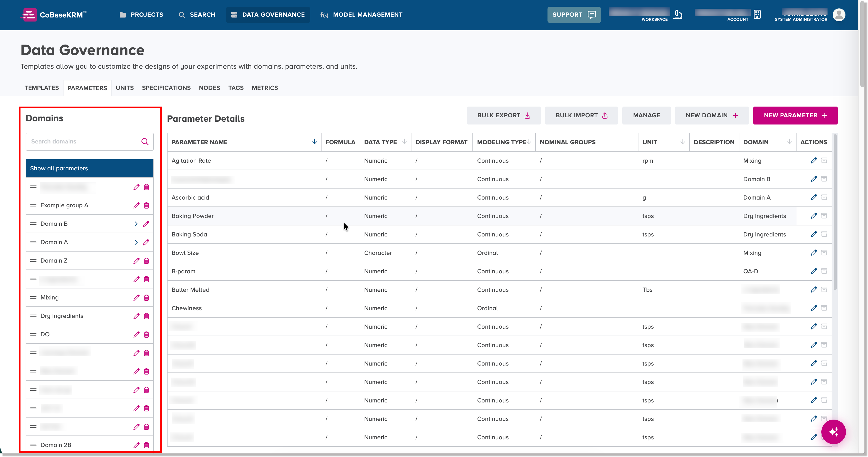Go to Model Management in navigation
868x457 pixels.
coord(361,15)
